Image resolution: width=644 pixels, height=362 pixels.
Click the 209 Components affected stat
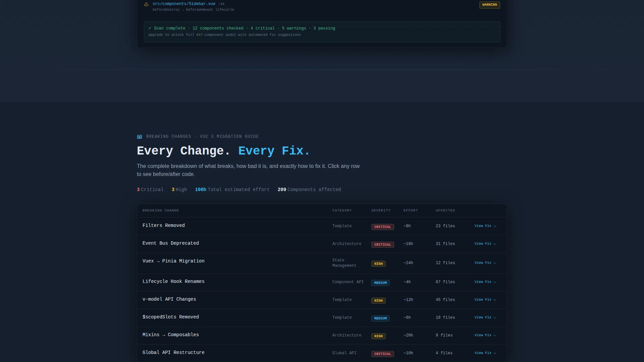tap(309, 190)
